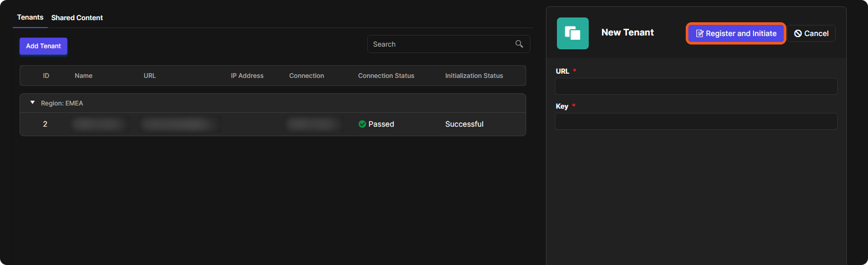Click the Name column header
This screenshot has width=868, height=265.
[x=84, y=76]
